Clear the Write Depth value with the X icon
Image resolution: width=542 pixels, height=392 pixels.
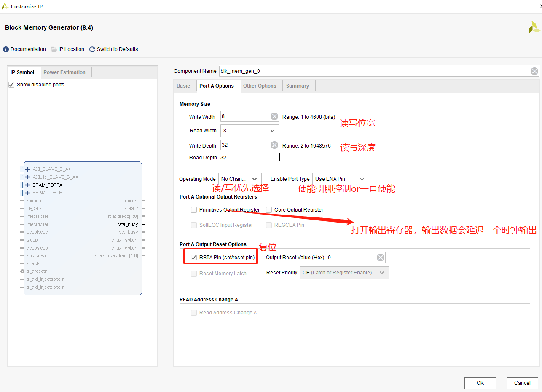coord(274,145)
